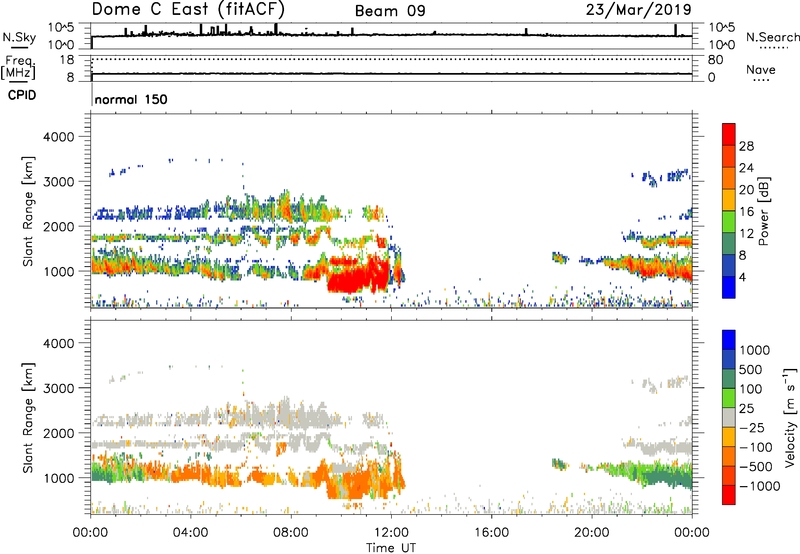Image resolution: width=800 pixels, height=554 pixels.
Task: Click the '1000' velocity colorbar value
Action: click(x=755, y=350)
